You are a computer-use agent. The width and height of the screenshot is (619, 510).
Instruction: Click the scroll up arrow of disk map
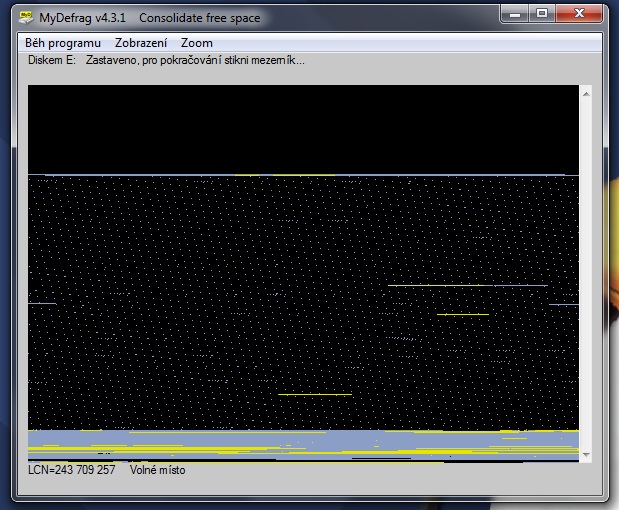[x=586, y=94]
